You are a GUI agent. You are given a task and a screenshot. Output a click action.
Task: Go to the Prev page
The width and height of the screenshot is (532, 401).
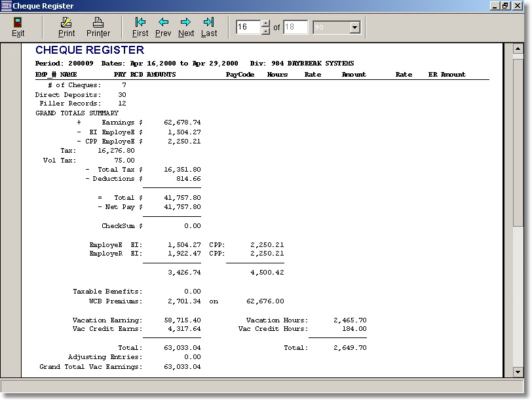[x=163, y=27]
